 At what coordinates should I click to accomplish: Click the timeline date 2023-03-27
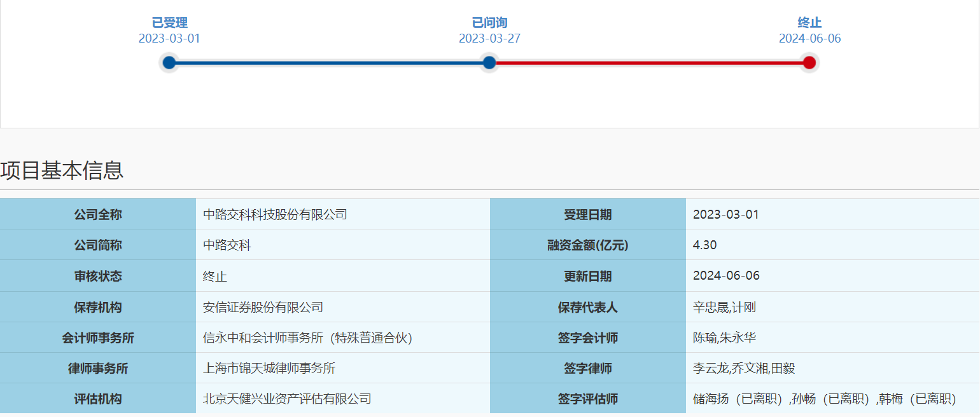489,38
